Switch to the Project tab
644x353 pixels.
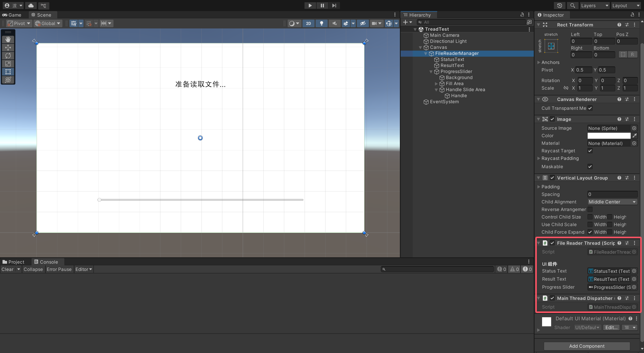pyautogui.click(x=13, y=262)
